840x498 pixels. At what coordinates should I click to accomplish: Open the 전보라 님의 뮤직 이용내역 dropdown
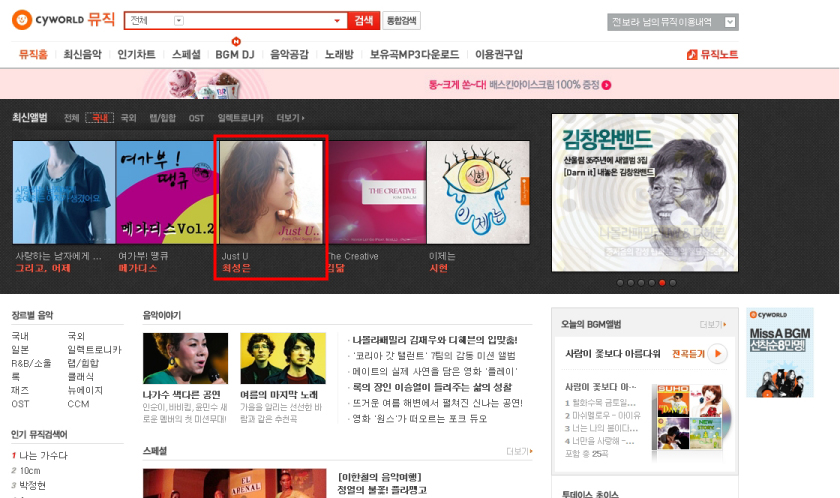[730, 22]
